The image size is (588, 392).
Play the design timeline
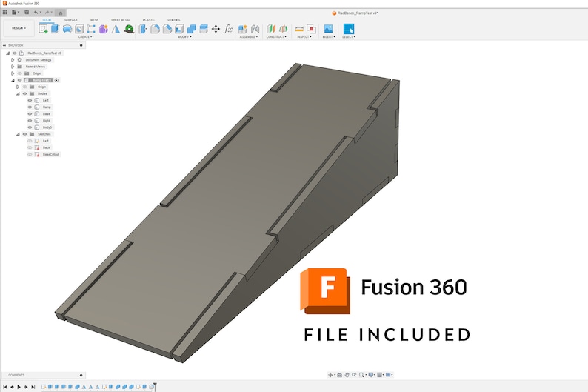click(x=19, y=387)
